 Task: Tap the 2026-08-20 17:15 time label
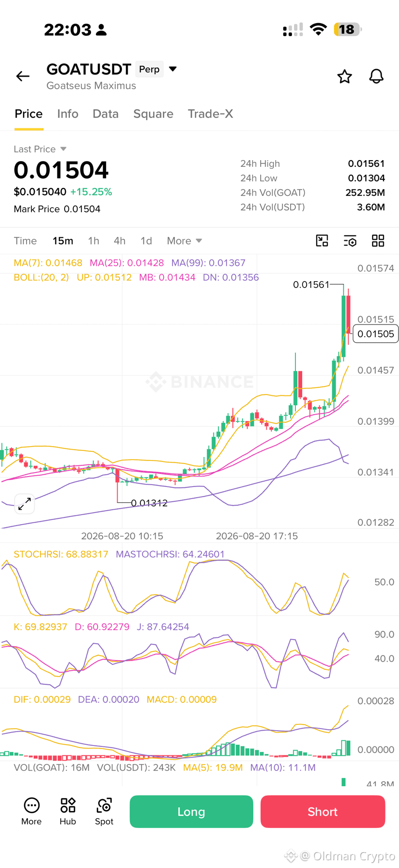click(257, 536)
